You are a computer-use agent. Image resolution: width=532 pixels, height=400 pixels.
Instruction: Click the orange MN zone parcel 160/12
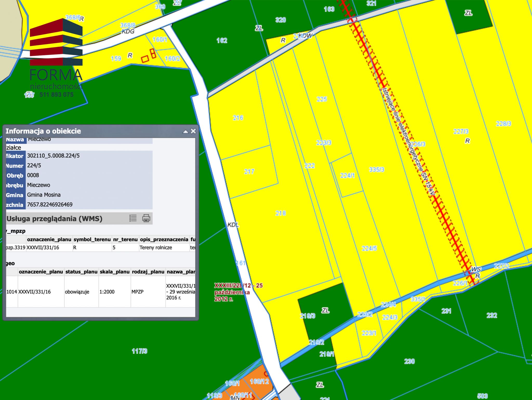click(x=259, y=381)
